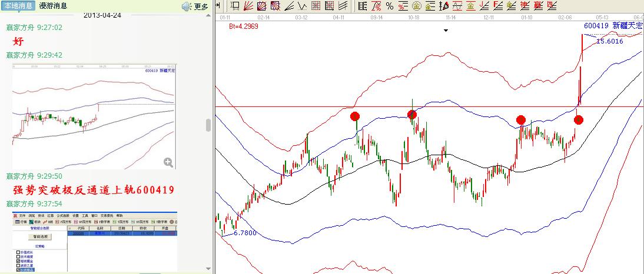
Task: Switch to the 本地消息 tab
Action: point(18,6)
